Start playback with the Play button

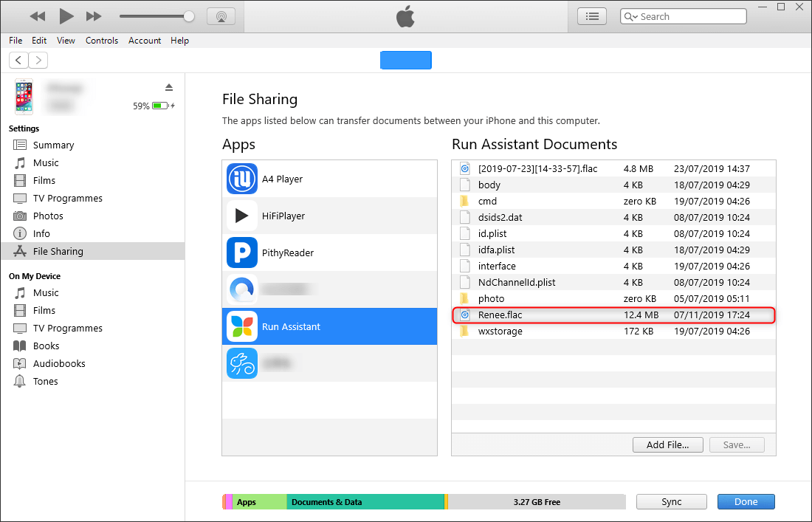pos(66,16)
